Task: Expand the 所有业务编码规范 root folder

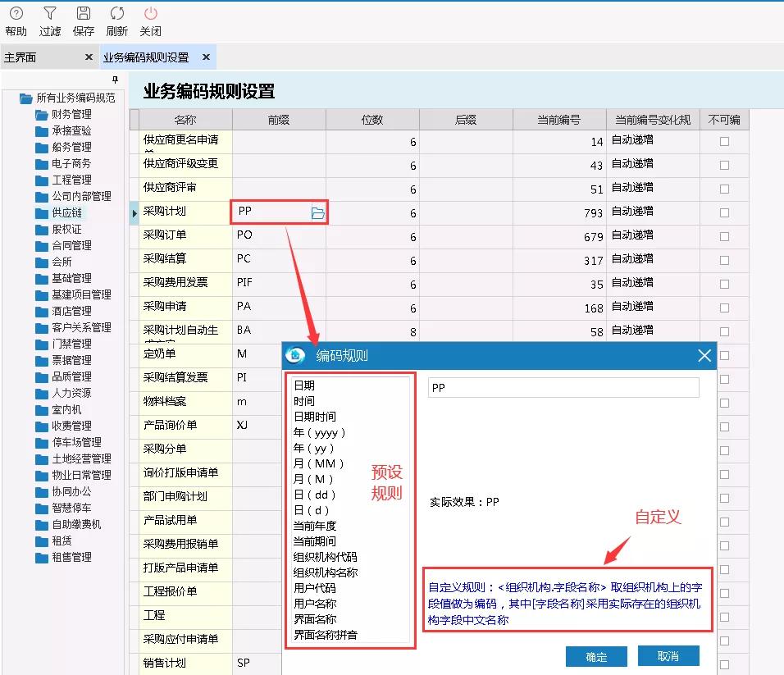Action: (x=67, y=98)
